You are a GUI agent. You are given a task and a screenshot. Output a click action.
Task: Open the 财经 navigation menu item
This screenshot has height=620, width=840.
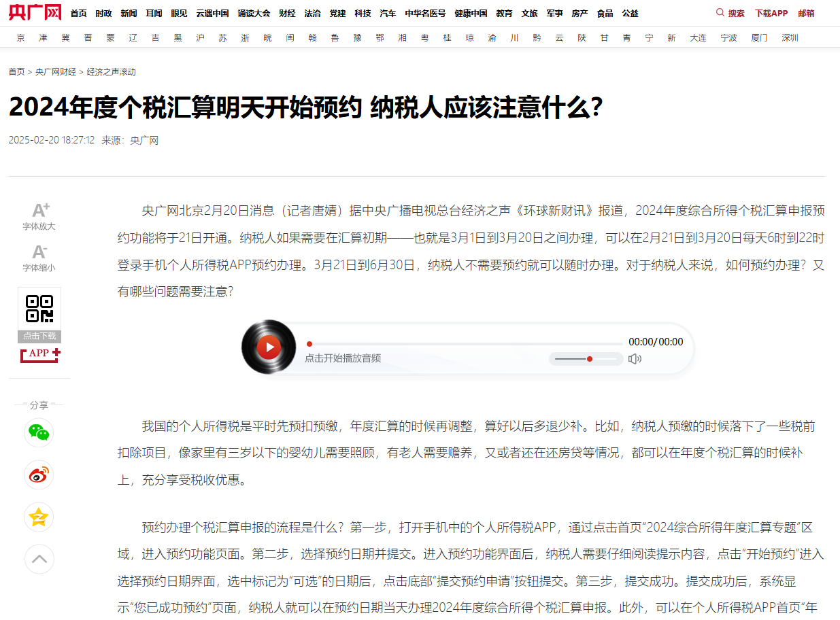pyautogui.click(x=287, y=14)
